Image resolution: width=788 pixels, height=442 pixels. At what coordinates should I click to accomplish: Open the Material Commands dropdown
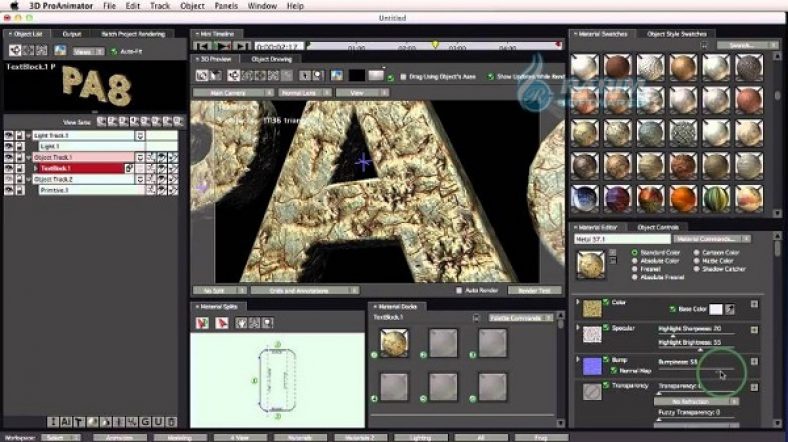click(x=712, y=240)
